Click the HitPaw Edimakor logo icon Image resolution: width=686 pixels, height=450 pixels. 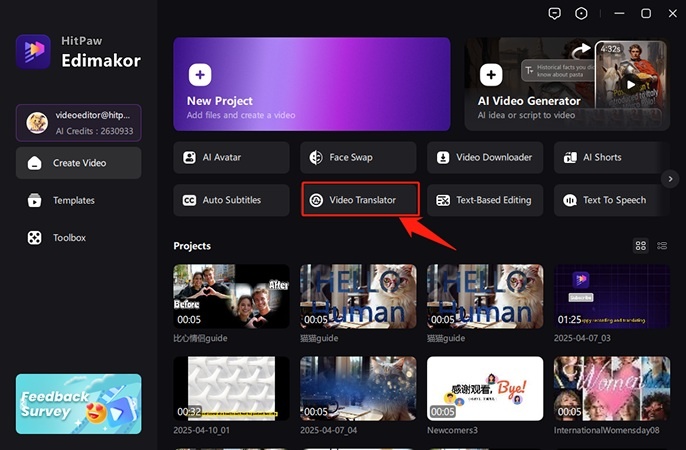click(x=33, y=52)
